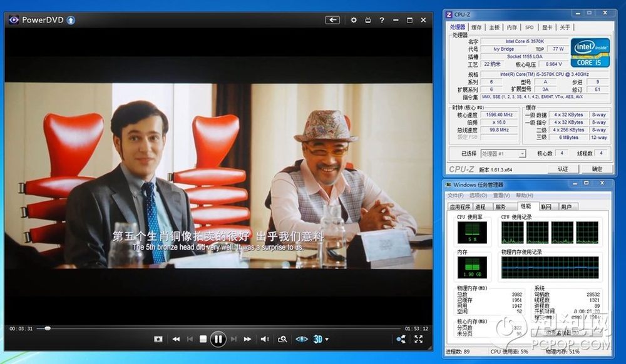This screenshot has width=626, height=364.
Task: Open the 帮助(H) menu in Task Manager
Action: point(525,195)
